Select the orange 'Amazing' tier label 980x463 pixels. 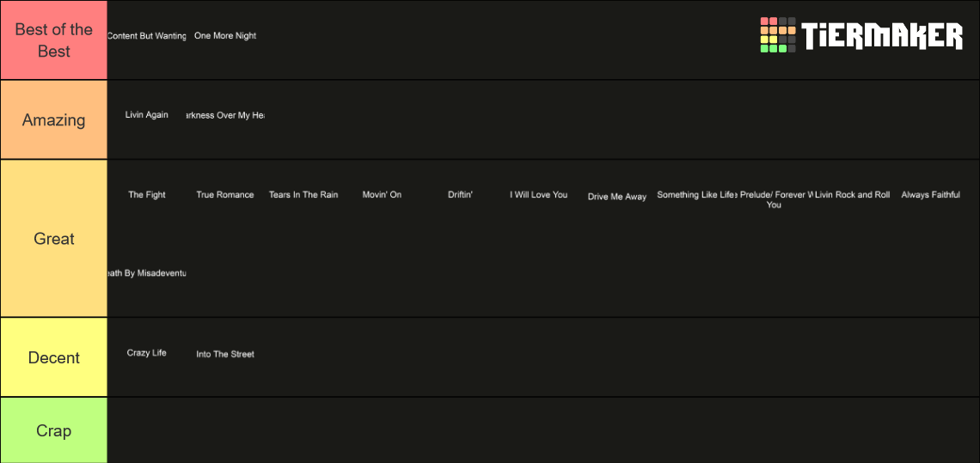54,119
